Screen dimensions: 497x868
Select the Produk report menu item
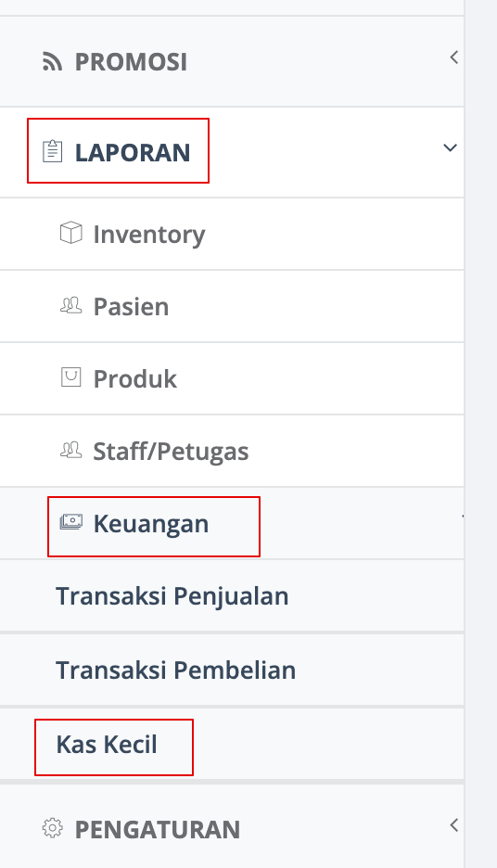(x=232, y=378)
